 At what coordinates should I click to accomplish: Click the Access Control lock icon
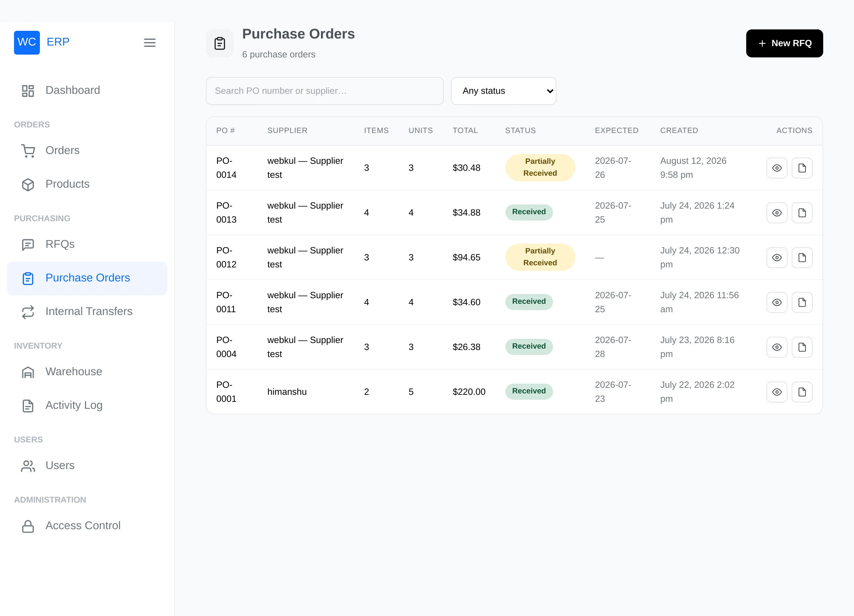coord(28,526)
